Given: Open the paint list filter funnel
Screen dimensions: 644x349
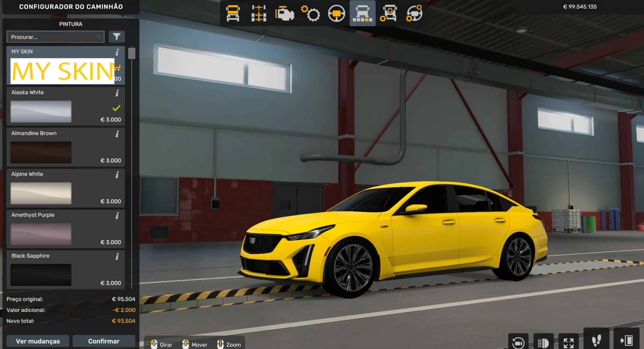Looking at the screenshot, I should (x=116, y=37).
